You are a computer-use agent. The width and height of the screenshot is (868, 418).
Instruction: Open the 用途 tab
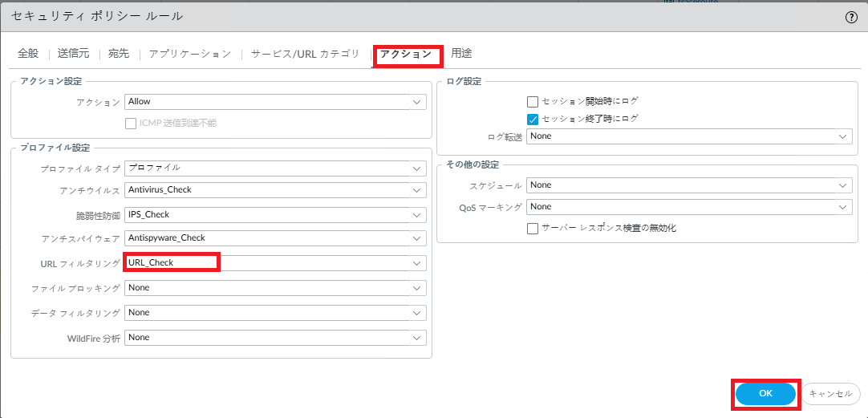(461, 54)
